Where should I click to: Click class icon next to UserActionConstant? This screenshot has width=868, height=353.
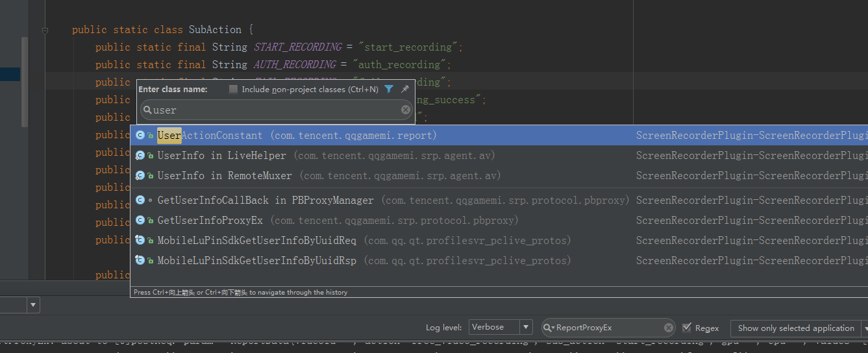point(140,136)
